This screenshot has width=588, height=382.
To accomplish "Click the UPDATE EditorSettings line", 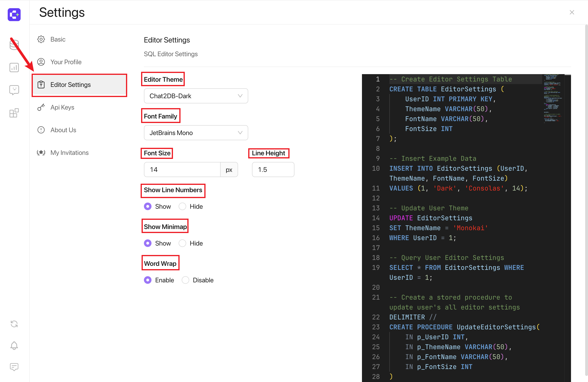I will [x=431, y=218].
